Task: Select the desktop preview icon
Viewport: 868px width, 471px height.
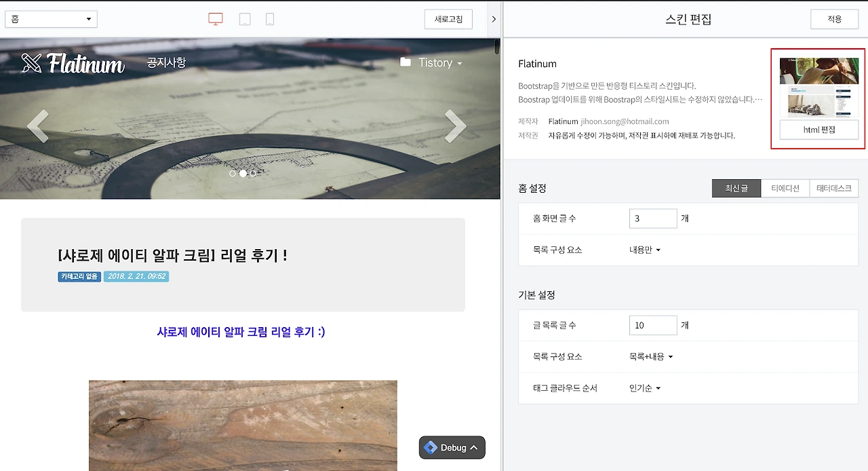Action: tap(216, 19)
